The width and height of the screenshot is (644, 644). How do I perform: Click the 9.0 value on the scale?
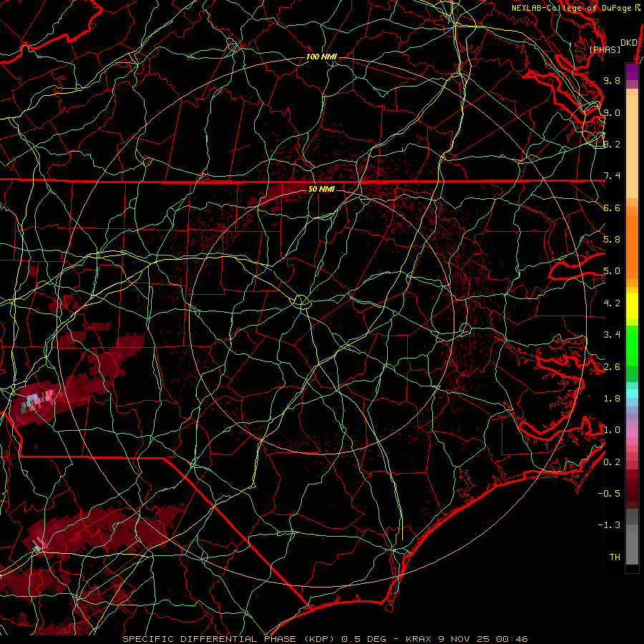point(612,112)
